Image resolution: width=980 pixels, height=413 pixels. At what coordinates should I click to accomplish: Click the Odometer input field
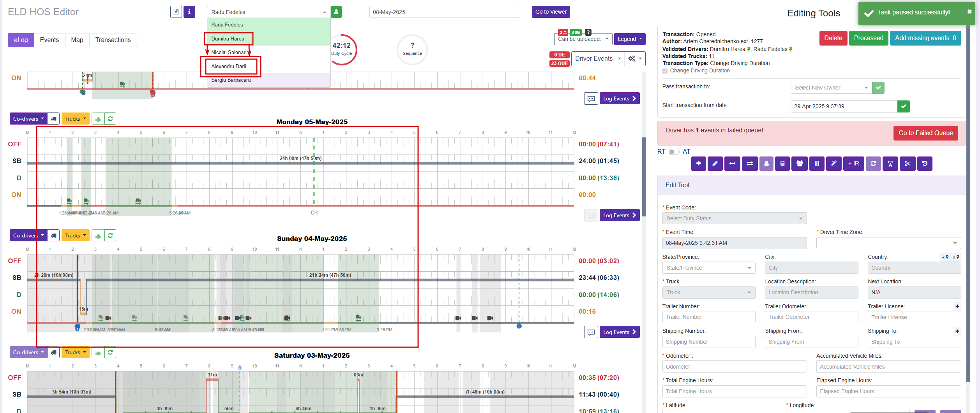pos(734,367)
